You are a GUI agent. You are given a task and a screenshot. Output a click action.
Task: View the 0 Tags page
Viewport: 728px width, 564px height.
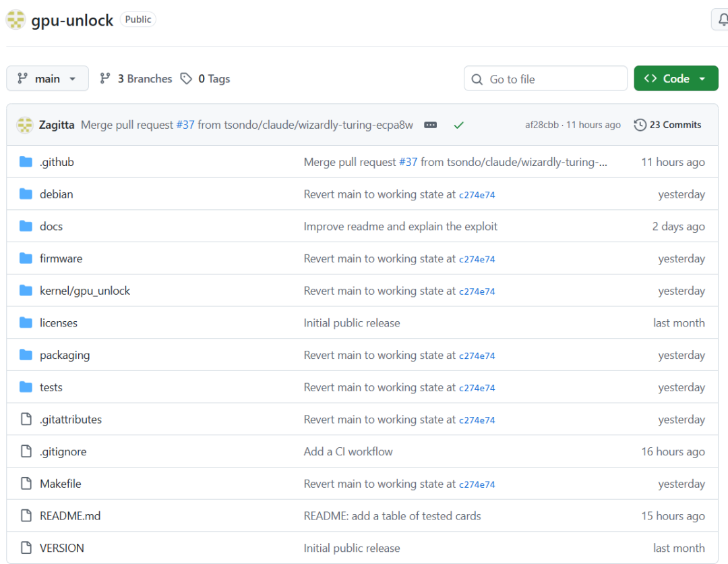(x=205, y=78)
